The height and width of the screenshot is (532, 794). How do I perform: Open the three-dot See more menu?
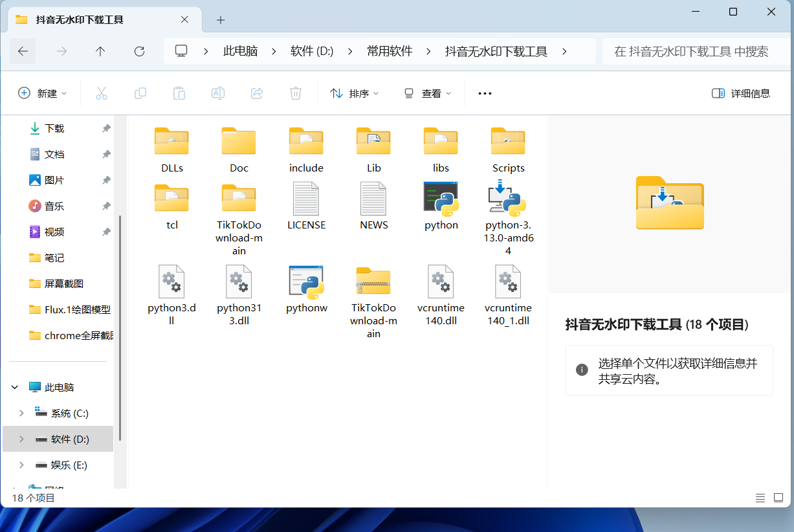(485, 93)
